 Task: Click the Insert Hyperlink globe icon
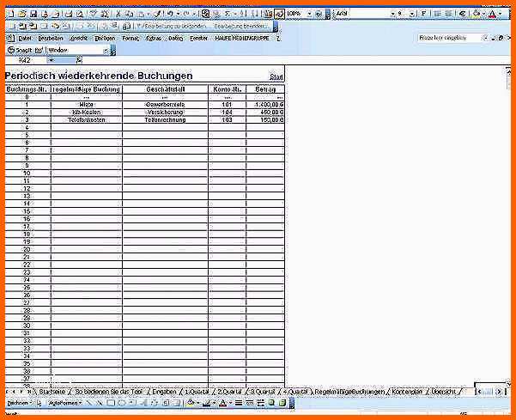[206, 14]
